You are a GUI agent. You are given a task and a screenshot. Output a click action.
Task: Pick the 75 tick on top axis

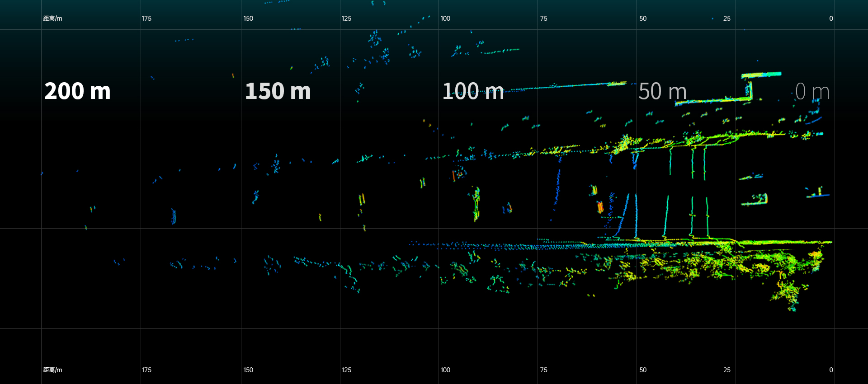pyautogui.click(x=543, y=19)
